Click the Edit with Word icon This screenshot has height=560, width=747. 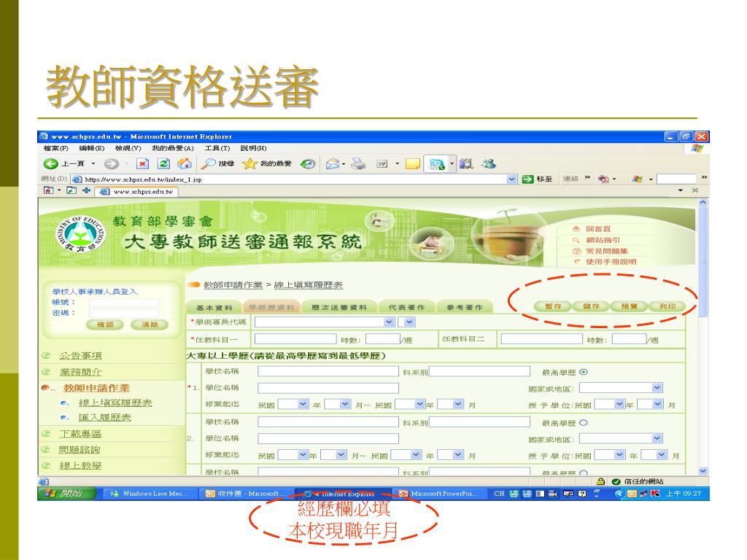(x=382, y=164)
